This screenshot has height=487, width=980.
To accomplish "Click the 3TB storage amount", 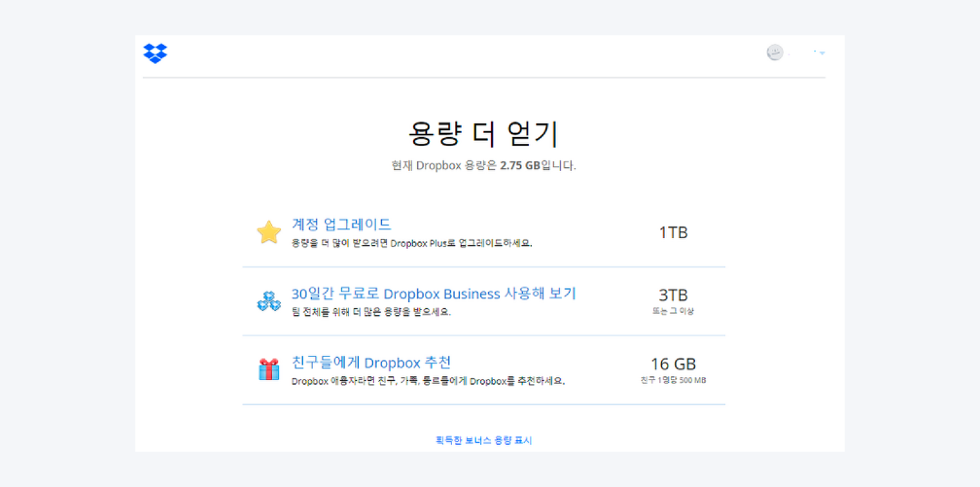I will 673,295.
